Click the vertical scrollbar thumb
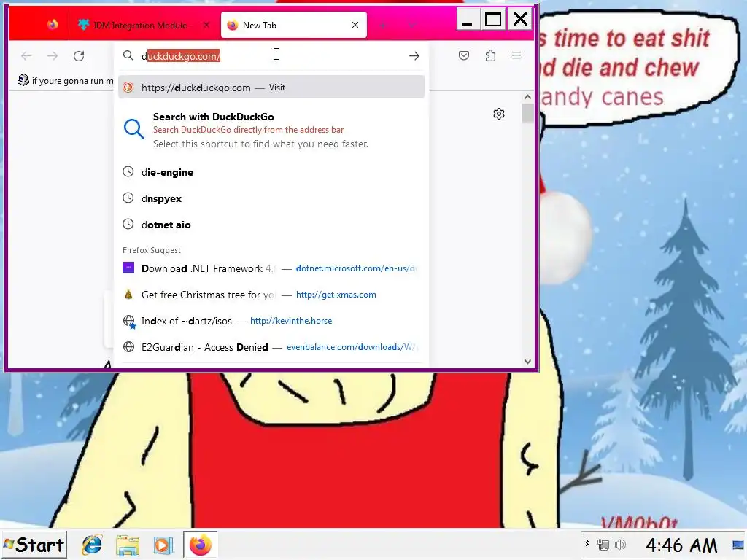Screen dimensions: 747x560 pyautogui.click(x=527, y=113)
